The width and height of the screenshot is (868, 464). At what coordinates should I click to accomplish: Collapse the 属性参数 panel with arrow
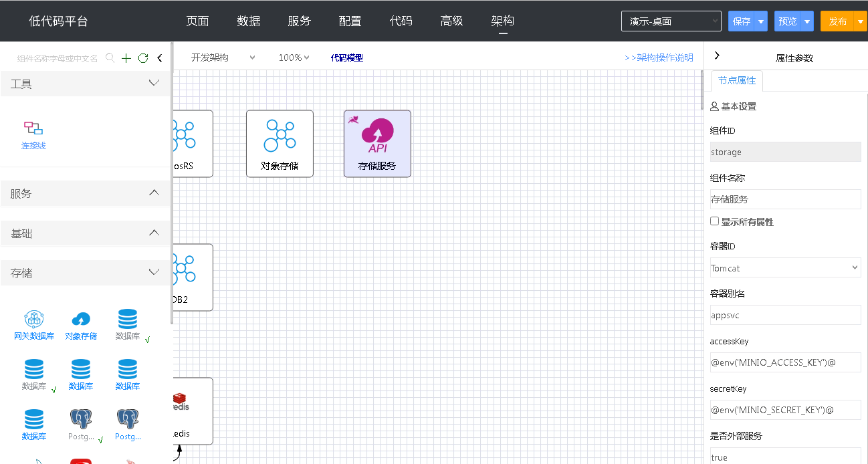pyautogui.click(x=717, y=55)
